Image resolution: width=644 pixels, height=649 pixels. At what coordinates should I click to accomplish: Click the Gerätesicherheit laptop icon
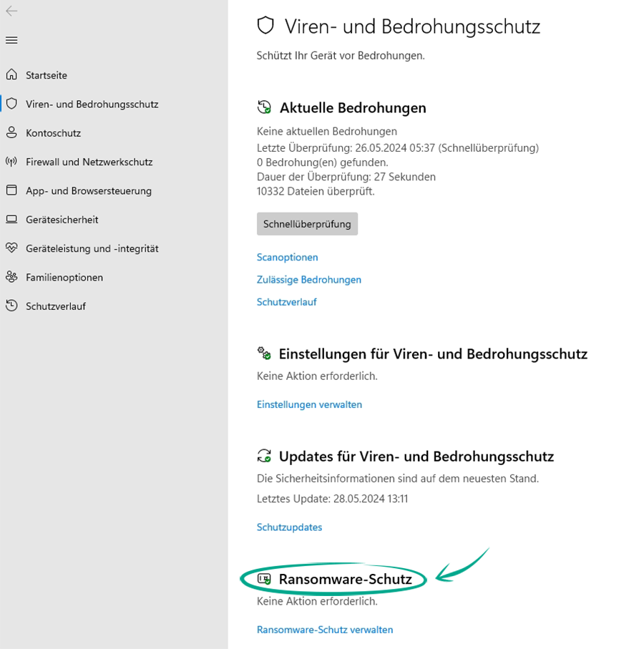pyautogui.click(x=11, y=220)
